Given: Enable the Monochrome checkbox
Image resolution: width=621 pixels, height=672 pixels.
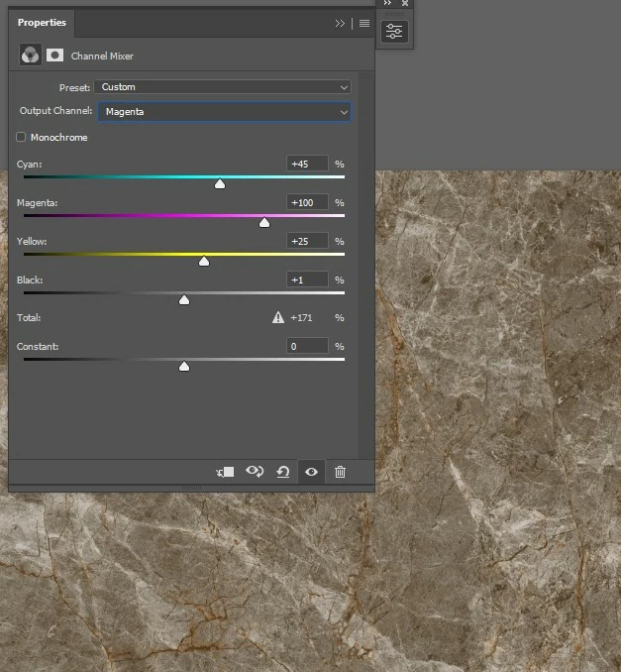Looking at the screenshot, I should point(22,138).
